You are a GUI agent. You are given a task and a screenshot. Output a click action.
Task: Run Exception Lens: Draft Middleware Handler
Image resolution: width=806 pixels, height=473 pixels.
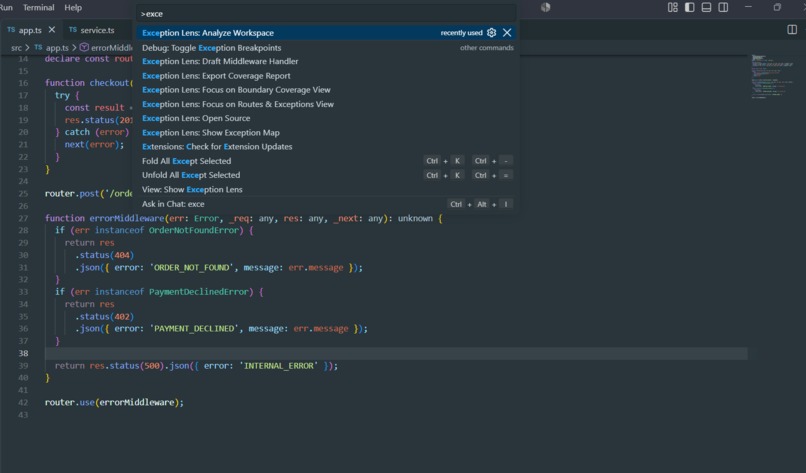327,61
